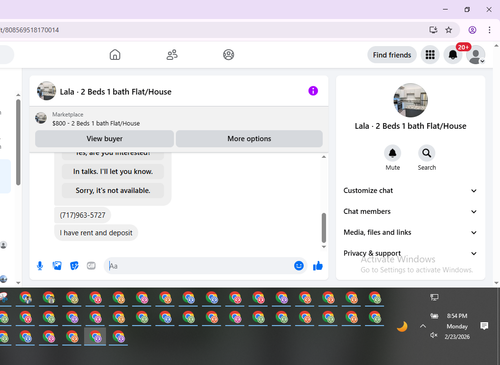Attach a photo with the image icon

click(x=57, y=266)
